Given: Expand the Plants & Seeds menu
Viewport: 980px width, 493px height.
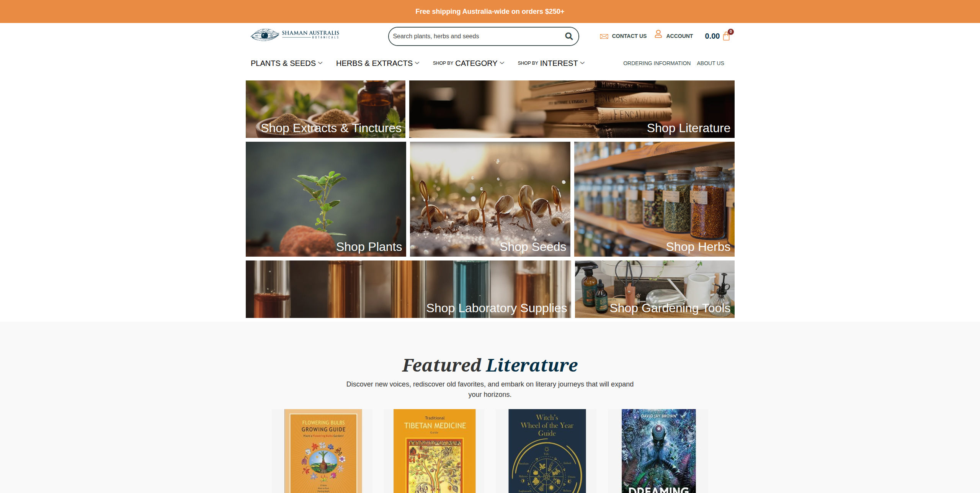Looking at the screenshot, I should [x=286, y=63].
